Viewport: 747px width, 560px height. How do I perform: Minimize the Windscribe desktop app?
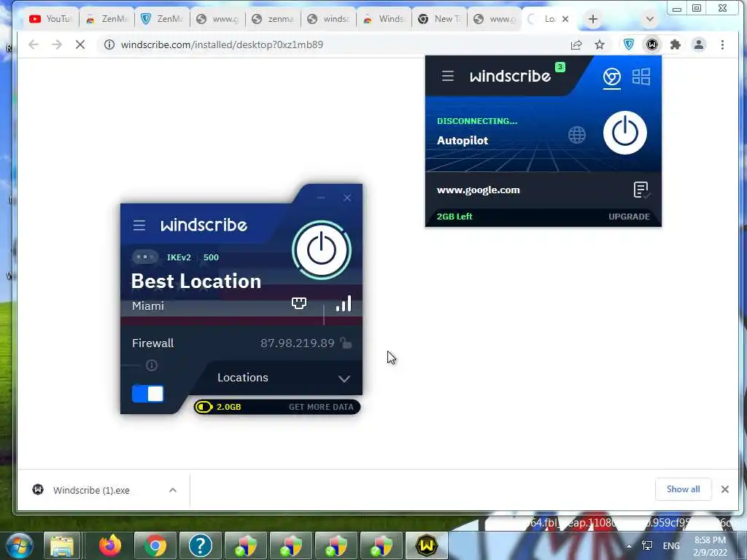pyautogui.click(x=321, y=198)
